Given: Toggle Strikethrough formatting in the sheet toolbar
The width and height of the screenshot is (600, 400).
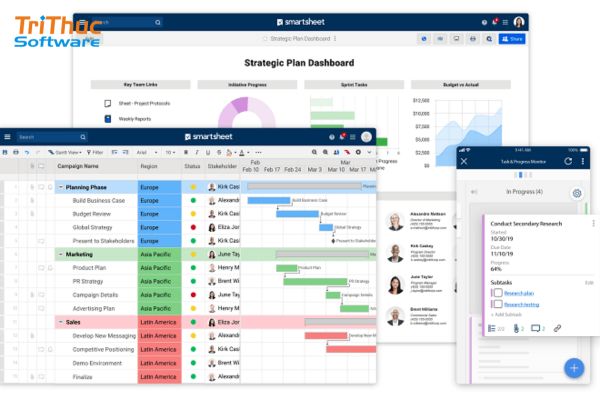Looking at the screenshot, I should [x=219, y=152].
